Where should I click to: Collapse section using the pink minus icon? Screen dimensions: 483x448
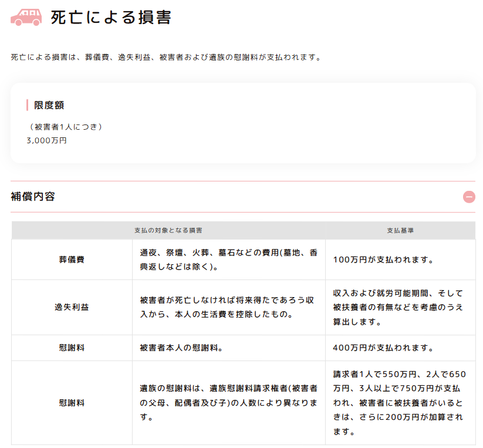469,197
